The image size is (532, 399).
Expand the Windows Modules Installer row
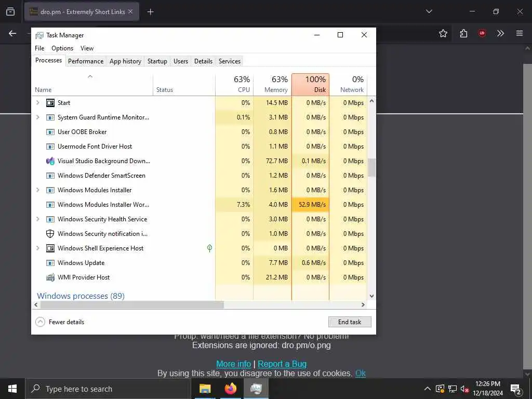37,190
